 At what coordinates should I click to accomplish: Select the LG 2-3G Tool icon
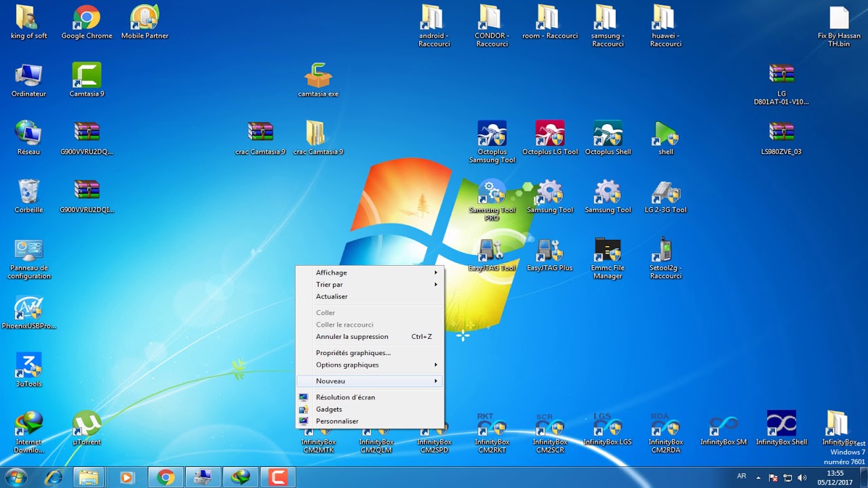click(666, 196)
